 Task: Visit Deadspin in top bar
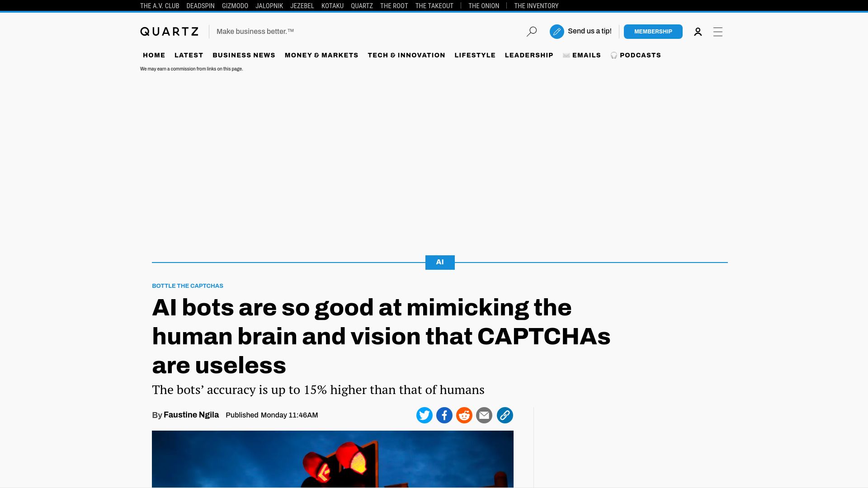[x=200, y=6]
